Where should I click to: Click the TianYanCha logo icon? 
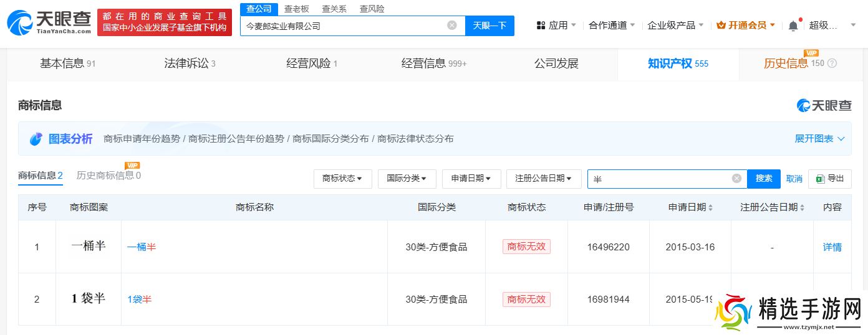[20, 23]
